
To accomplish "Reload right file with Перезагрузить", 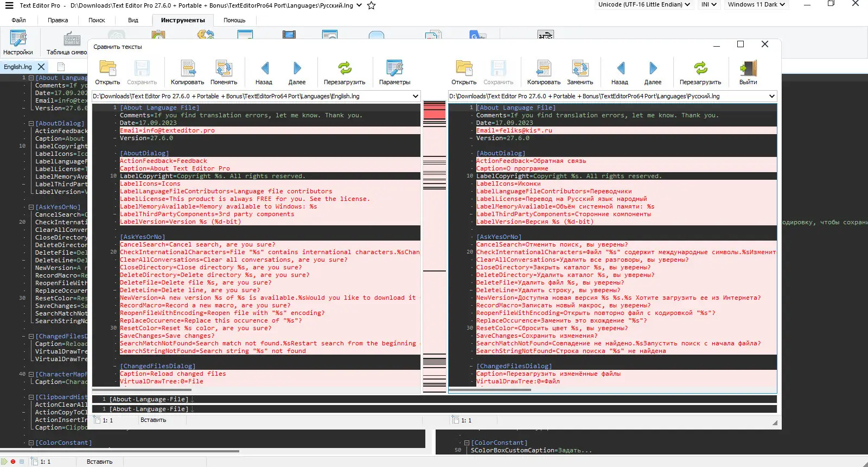I will tap(700, 72).
